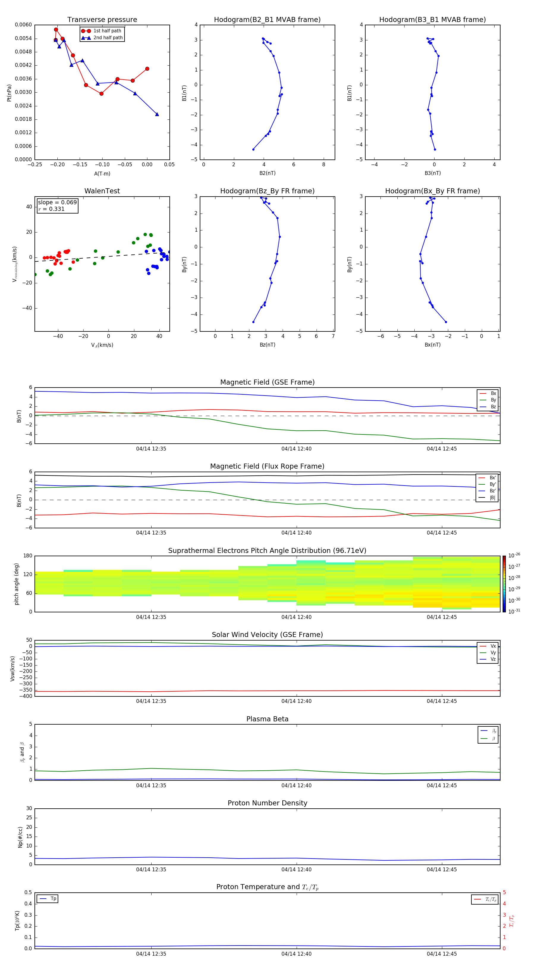Click the 'B2(nT)' x-axis label
535x980 pixels.
pos(267,173)
